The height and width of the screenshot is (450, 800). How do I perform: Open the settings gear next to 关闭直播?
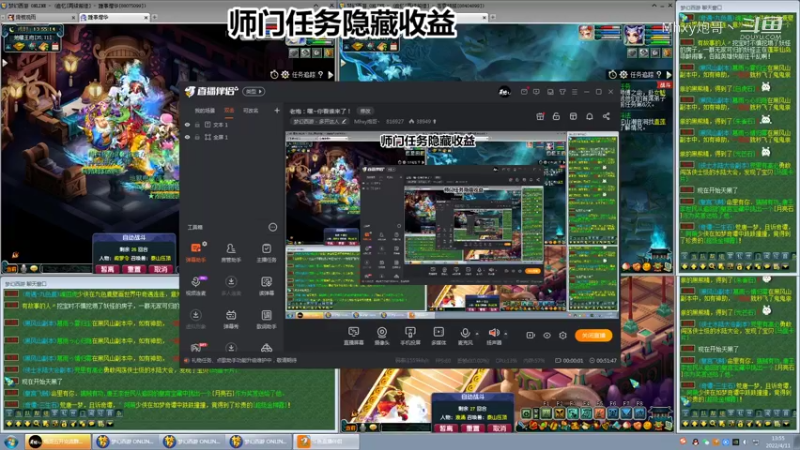coord(563,335)
